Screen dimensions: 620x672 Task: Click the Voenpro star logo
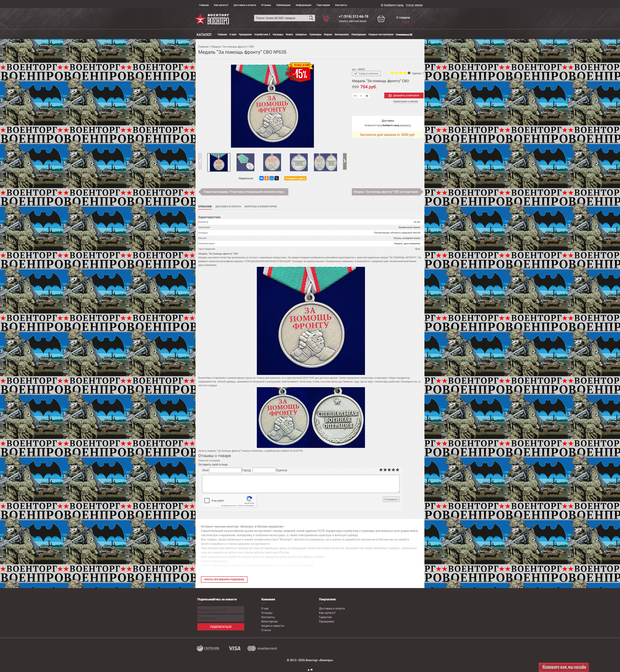pyautogui.click(x=200, y=19)
